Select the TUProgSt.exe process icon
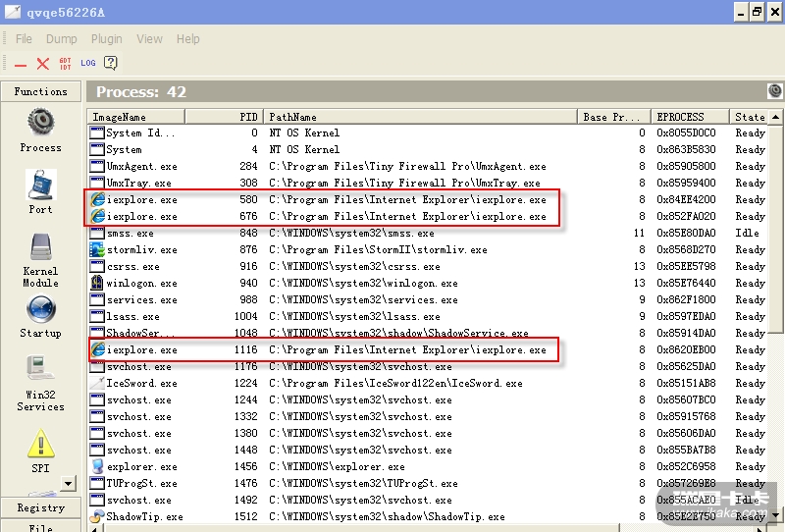785x532 pixels. tap(97, 483)
